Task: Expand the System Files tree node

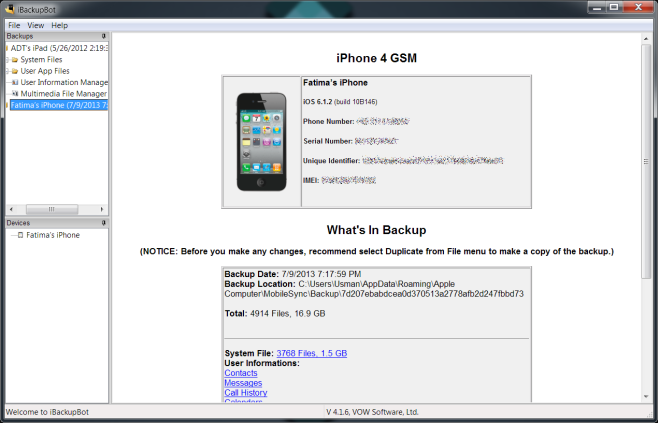Action: click(7, 60)
